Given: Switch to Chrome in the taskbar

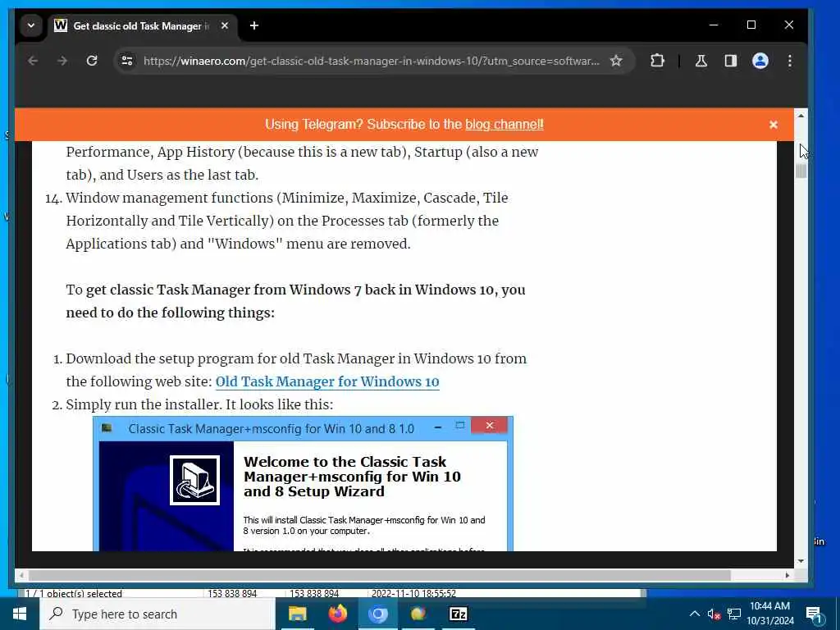Looking at the screenshot, I should [x=377, y=614].
